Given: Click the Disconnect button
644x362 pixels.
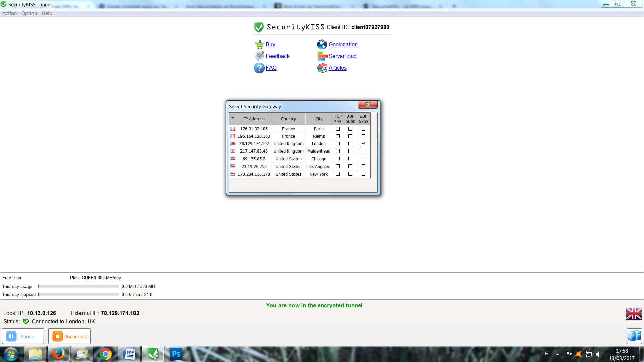Looking at the screenshot, I should 69,336.
